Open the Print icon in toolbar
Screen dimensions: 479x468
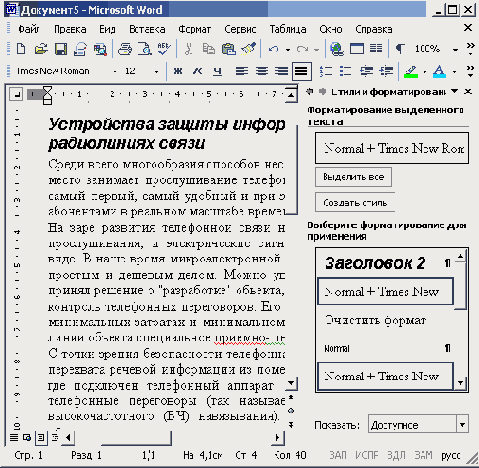point(125,49)
